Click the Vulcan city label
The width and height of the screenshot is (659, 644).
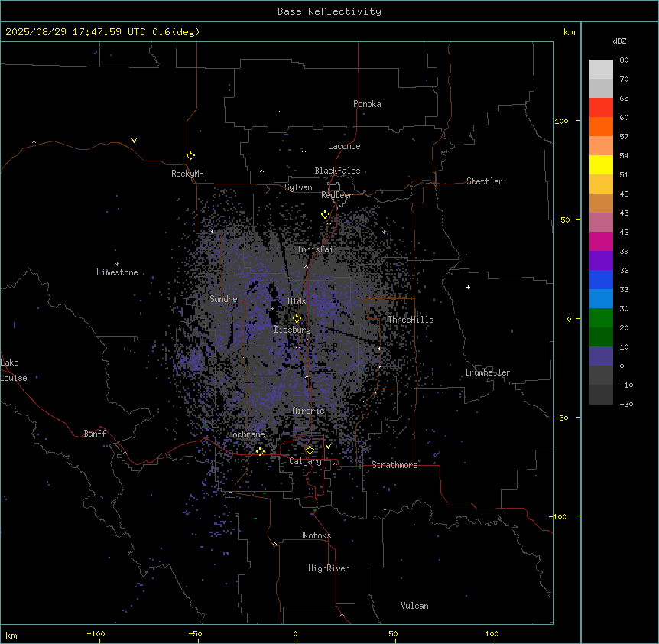(415, 606)
